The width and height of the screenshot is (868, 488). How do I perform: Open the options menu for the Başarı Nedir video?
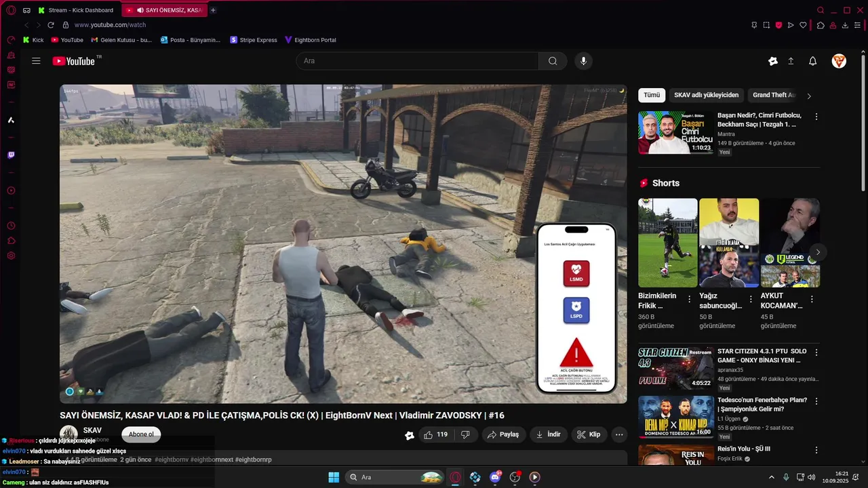(x=816, y=117)
